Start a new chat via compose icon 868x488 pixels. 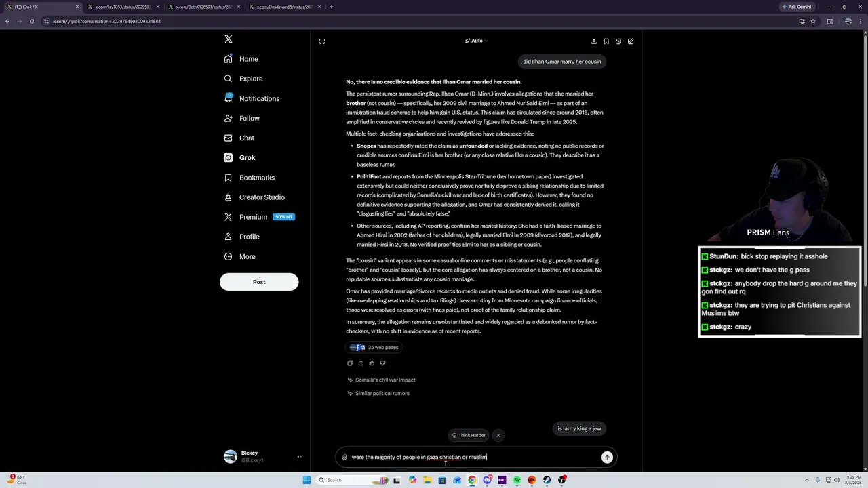(631, 41)
